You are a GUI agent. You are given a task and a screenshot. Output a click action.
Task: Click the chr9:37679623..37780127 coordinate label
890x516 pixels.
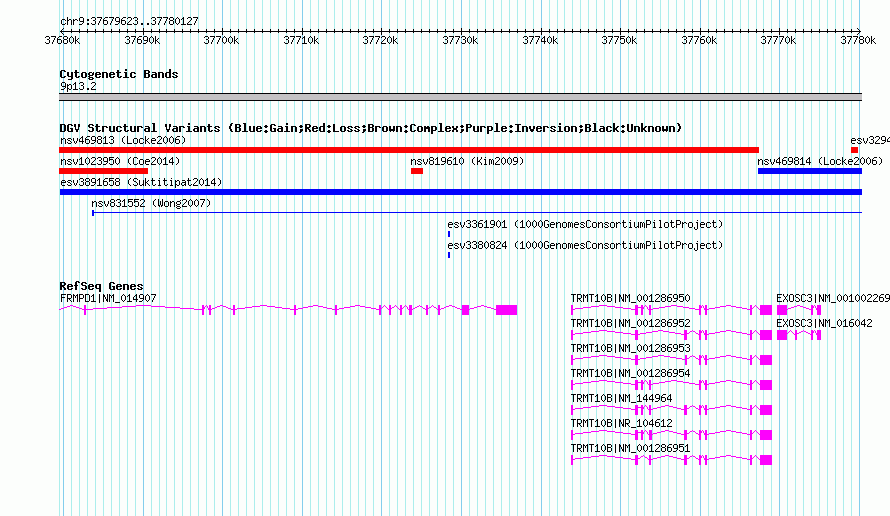(129, 21)
